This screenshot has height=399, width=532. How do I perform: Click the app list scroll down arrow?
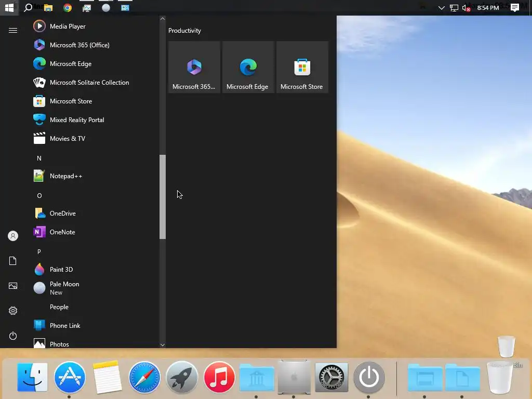[163, 345]
